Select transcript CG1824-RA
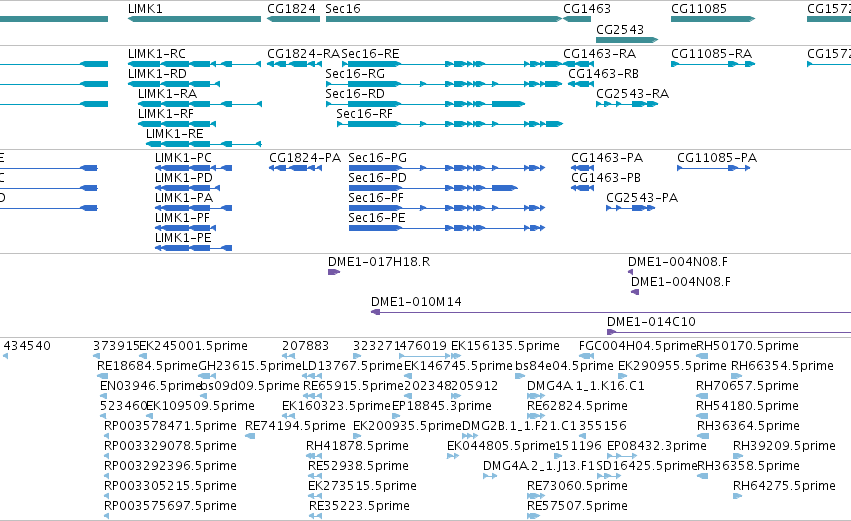Screen dimensions: 851x521 tap(303, 54)
